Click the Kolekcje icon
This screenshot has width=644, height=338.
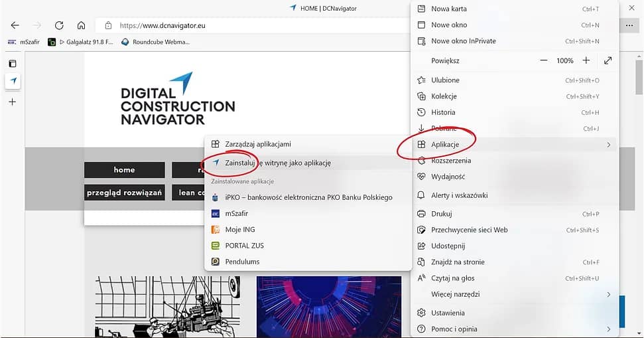[421, 96]
